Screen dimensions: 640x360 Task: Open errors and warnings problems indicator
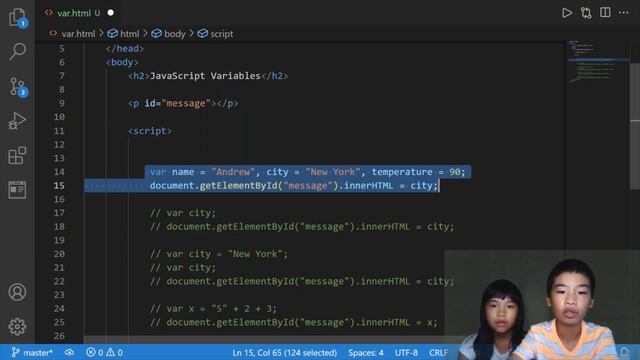104,352
